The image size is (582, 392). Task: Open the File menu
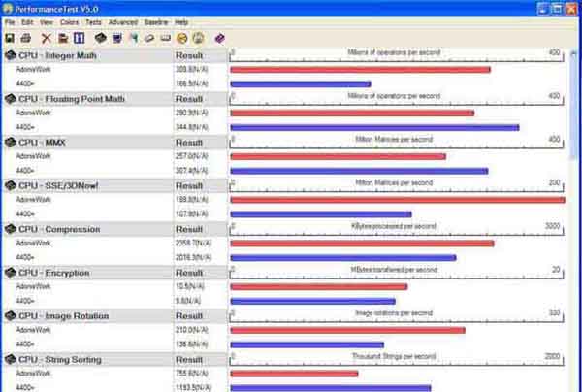(x=10, y=22)
